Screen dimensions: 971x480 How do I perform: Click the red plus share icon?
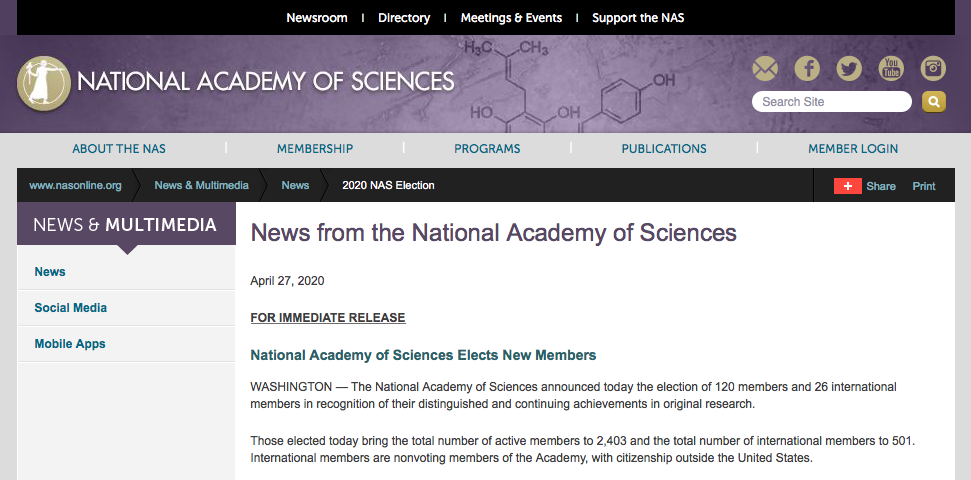[x=848, y=186]
